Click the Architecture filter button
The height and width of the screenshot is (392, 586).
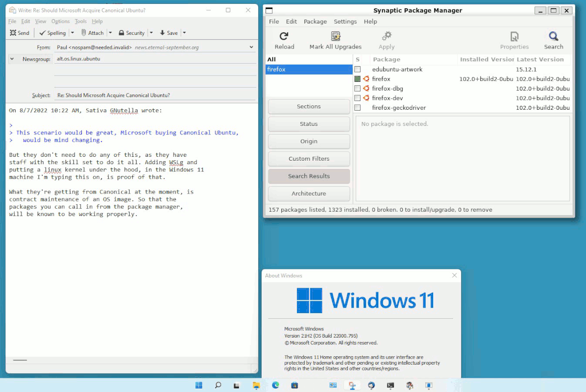[x=309, y=194]
